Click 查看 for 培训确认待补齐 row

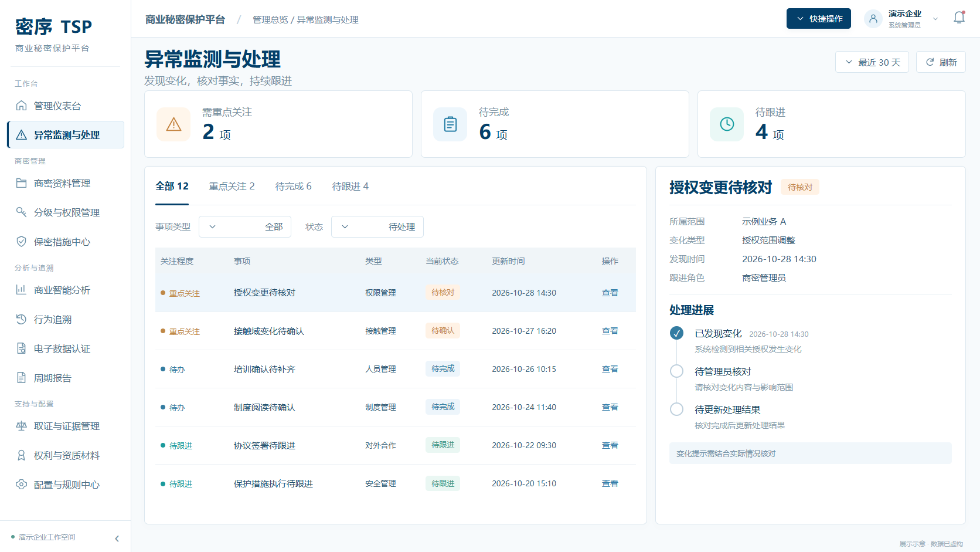point(610,369)
